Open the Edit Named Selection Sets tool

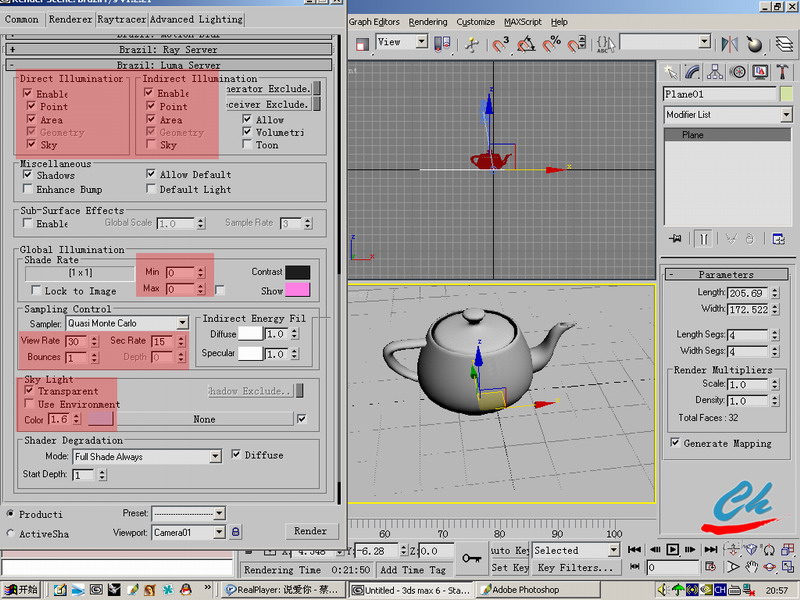pos(606,44)
